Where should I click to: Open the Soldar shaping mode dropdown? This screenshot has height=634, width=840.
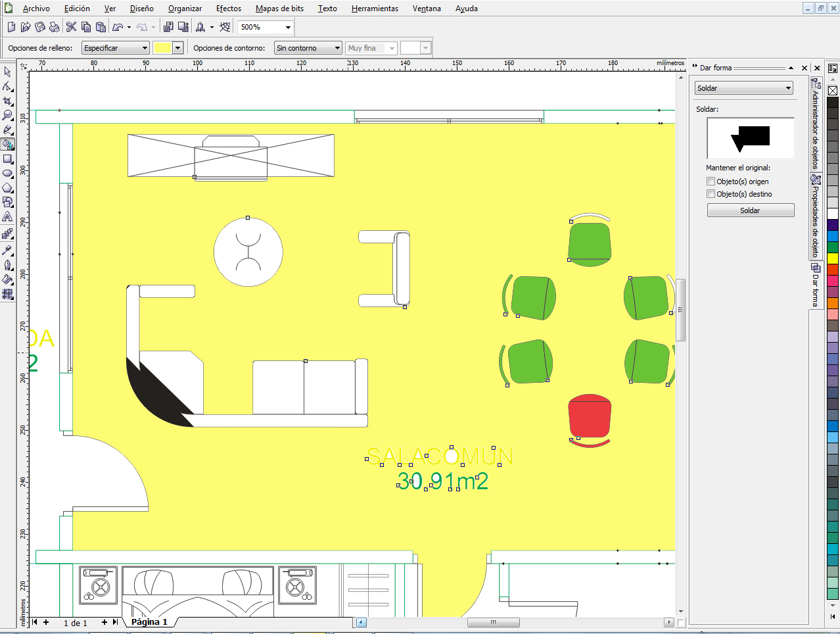(x=788, y=88)
